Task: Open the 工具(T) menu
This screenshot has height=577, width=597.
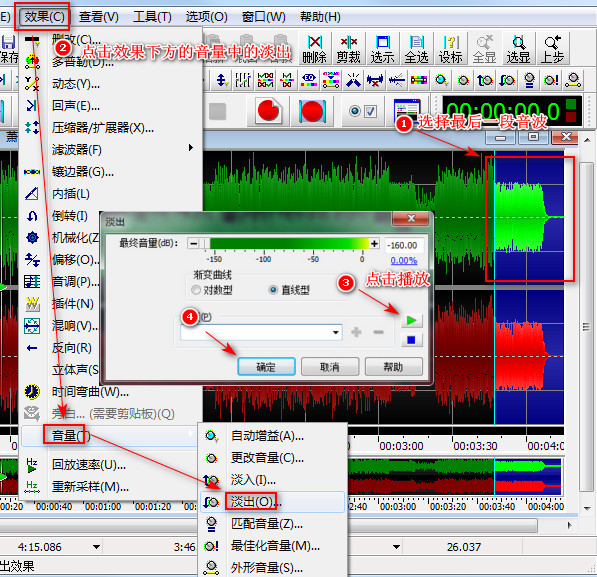Action: [152, 17]
